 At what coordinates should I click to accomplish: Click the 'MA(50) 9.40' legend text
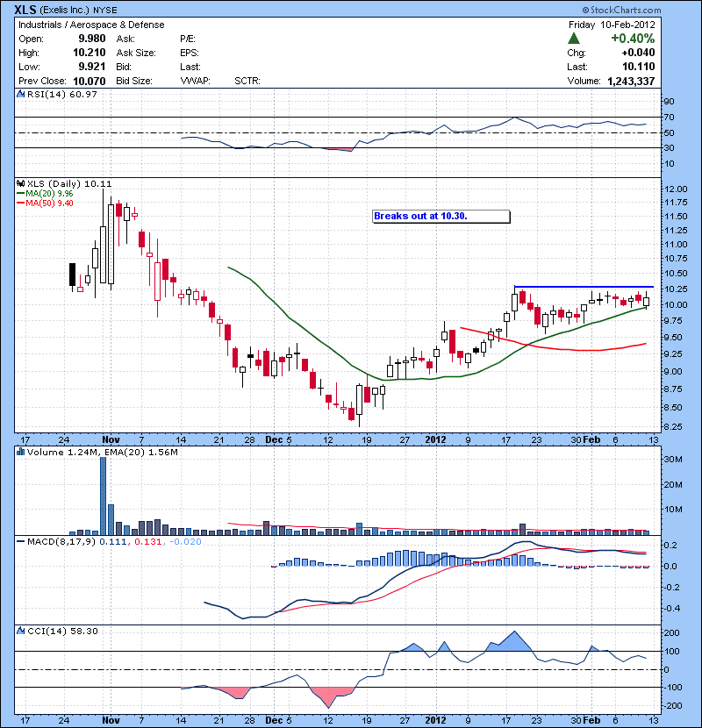pyautogui.click(x=49, y=203)
